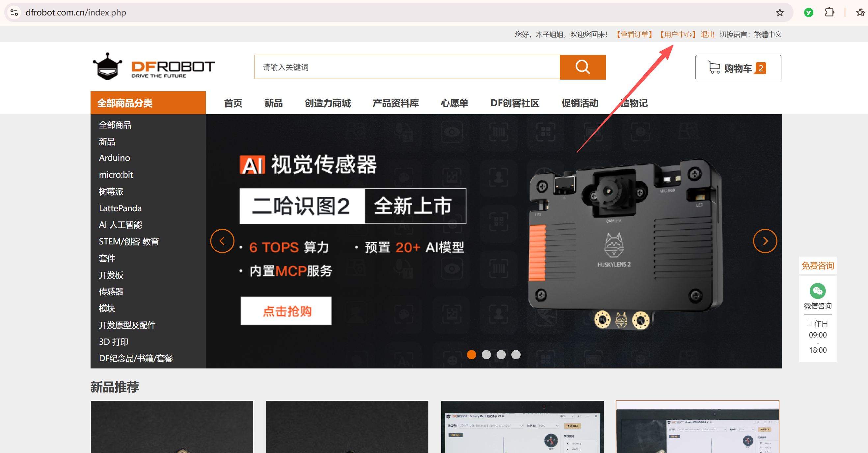Select AI 人工智能 category
The image size is (868, 453).
click(x=120, y=225)
